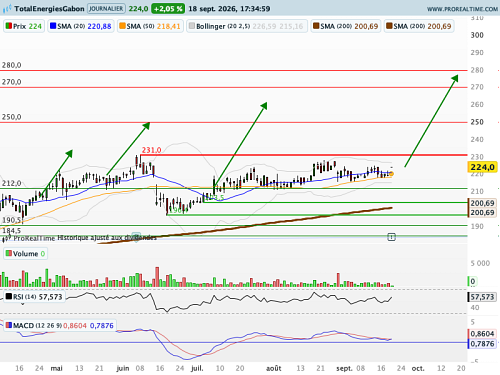
Task: Click the 300 level on price axis
Action: 477,35
